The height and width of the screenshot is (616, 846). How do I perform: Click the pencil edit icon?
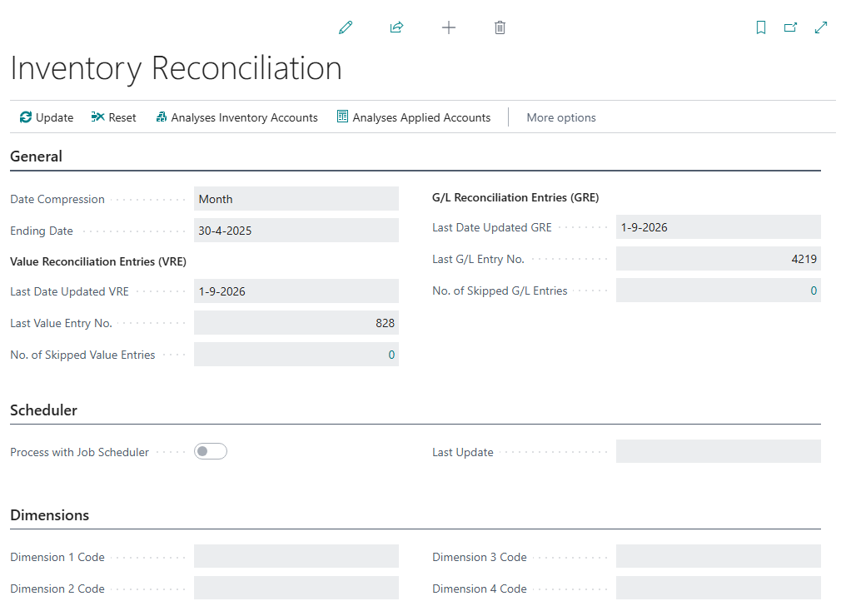click(346, 27)
